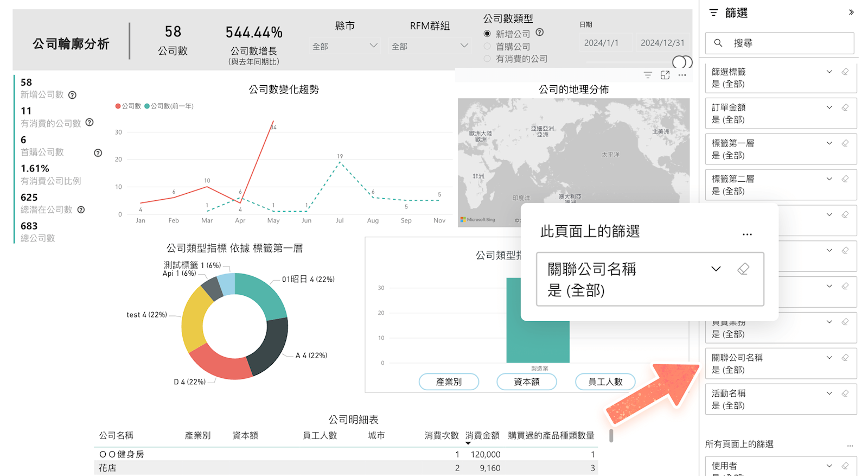Clear the 訂單金額 filter with eraser icon
Screen dimensions: 868x476
pos(845,107)
